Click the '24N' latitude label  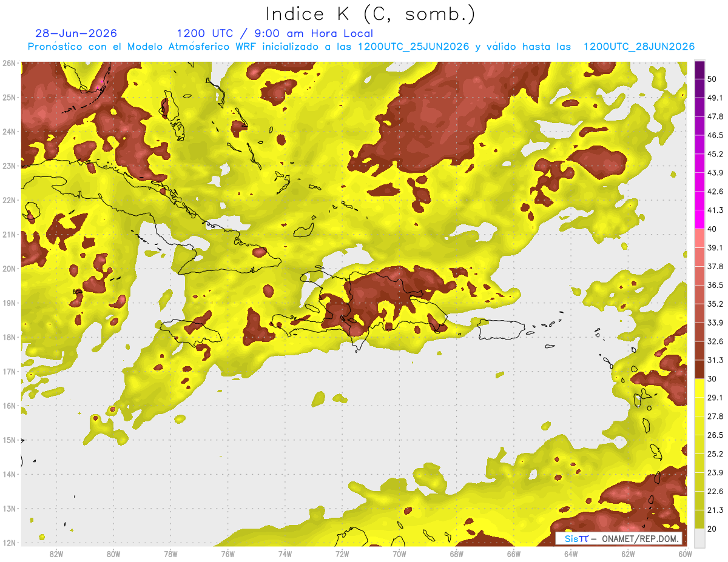coord(9,132)
